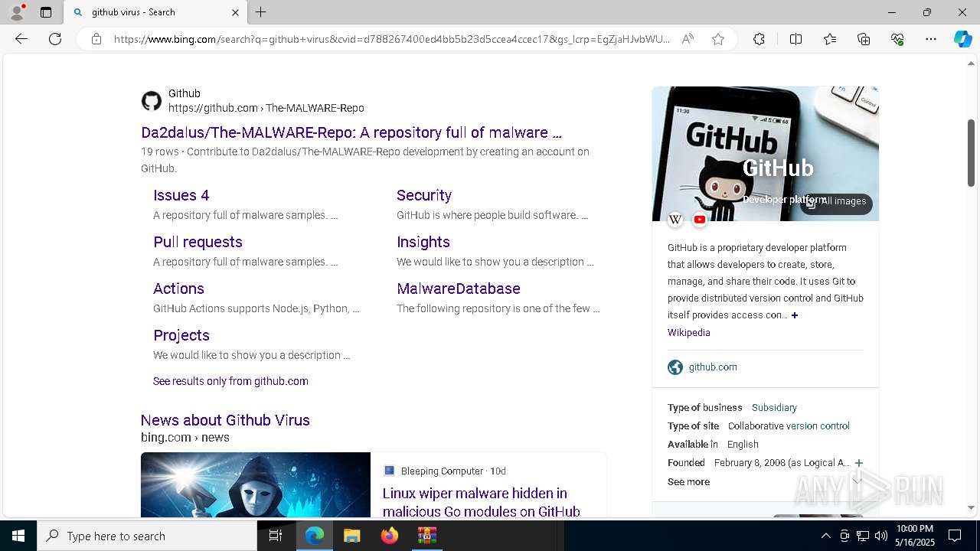
Task: Click the taskbar search box
Action: 147,536
